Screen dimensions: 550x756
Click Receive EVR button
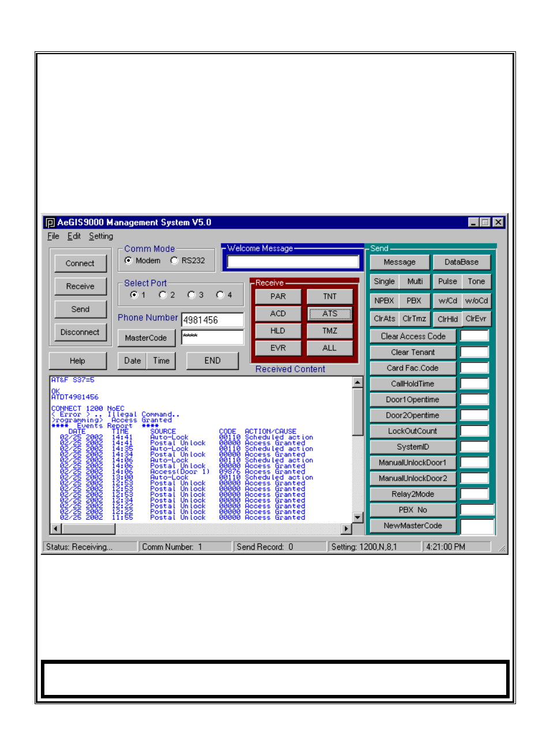pos(278,349)
